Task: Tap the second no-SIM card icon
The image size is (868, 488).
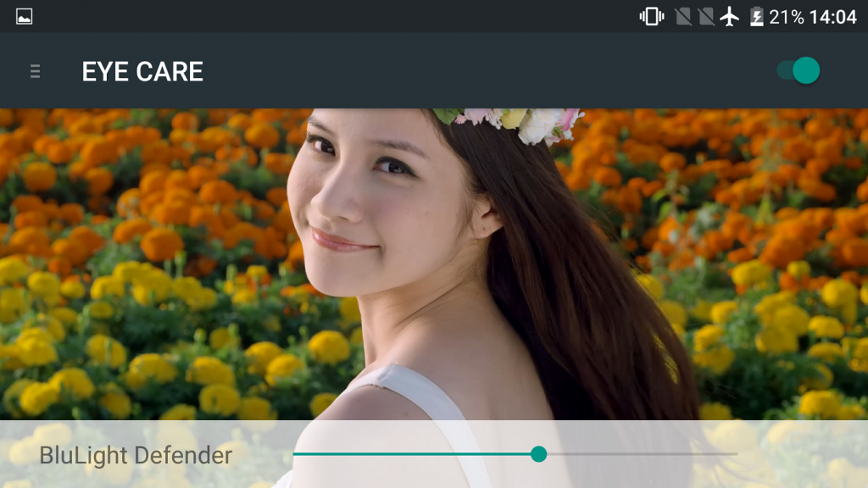Action: [x=706, y=17]
